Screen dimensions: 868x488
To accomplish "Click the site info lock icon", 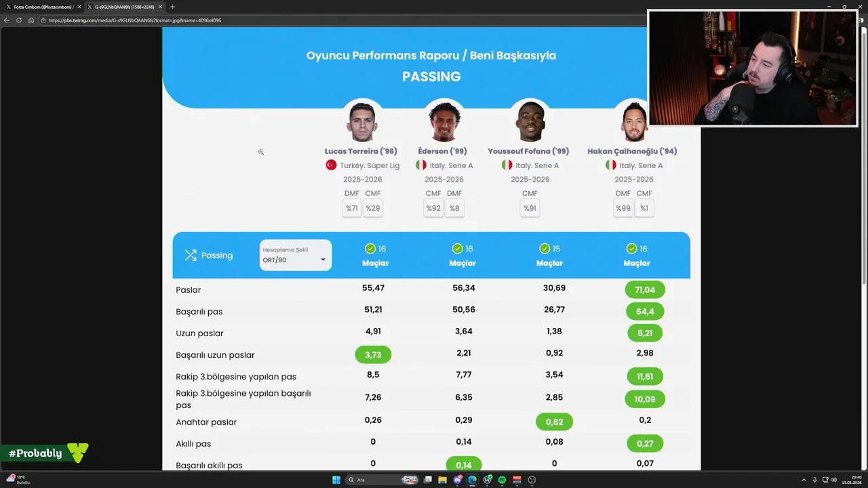I will 43,20.
